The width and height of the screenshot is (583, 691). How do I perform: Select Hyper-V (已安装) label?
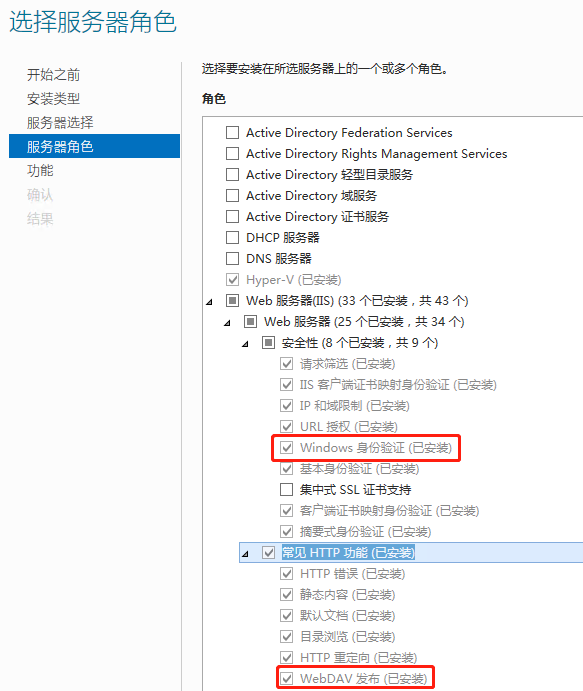coord(293,280)
